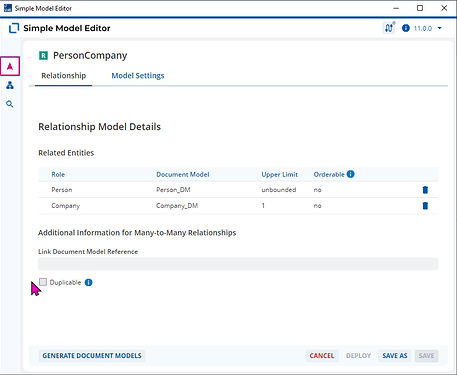Click the Save button
The height and width of the screenshot is (375, 457).
pyautogui.click(x=426, y=356)
